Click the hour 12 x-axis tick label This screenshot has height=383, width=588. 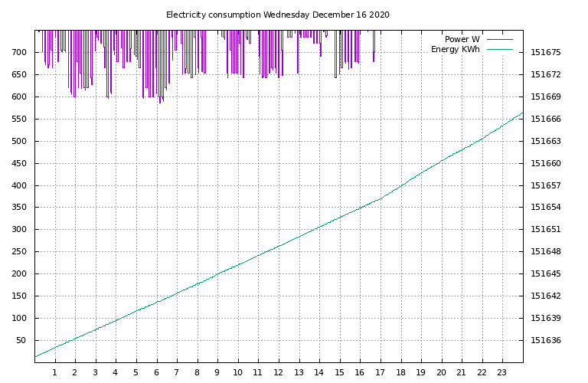coord(278,372)
